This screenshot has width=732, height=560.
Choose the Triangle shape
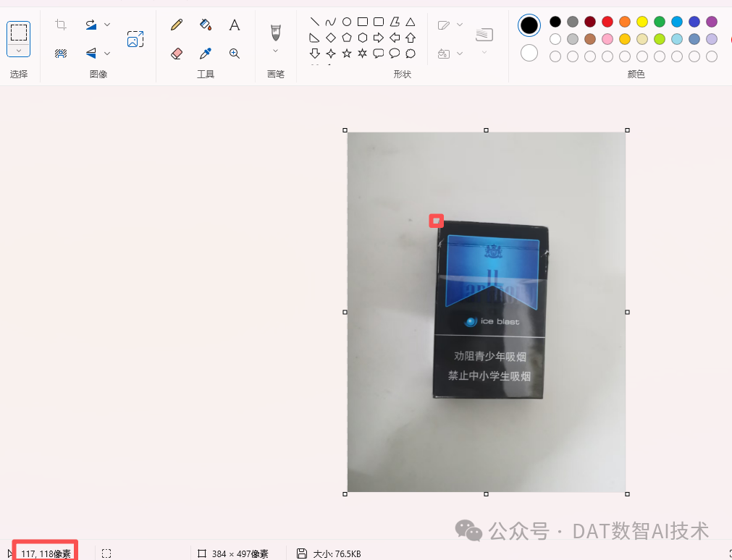[x=411, y=22]
